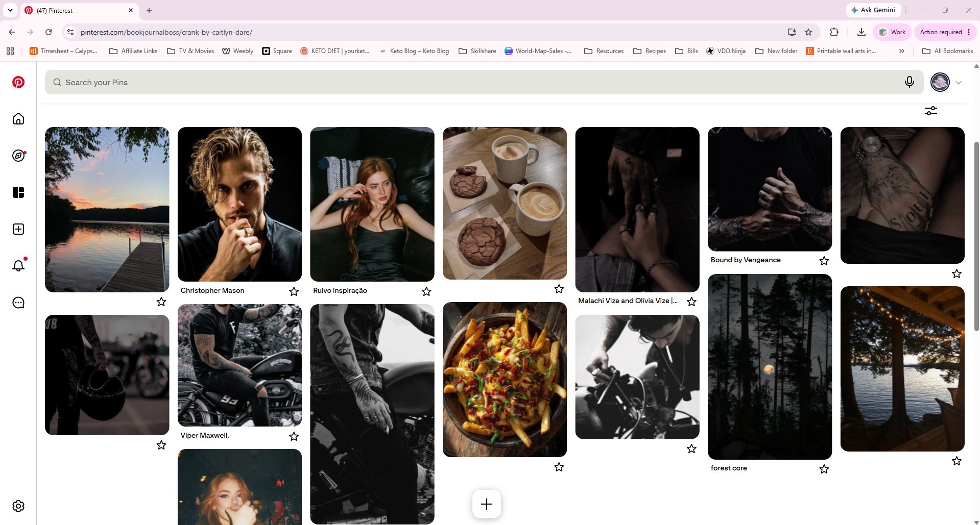Image resolution: width=980 pixels, height=525 pixels.
Task: Open the Recipes bookmark folder
Action: 650,51
